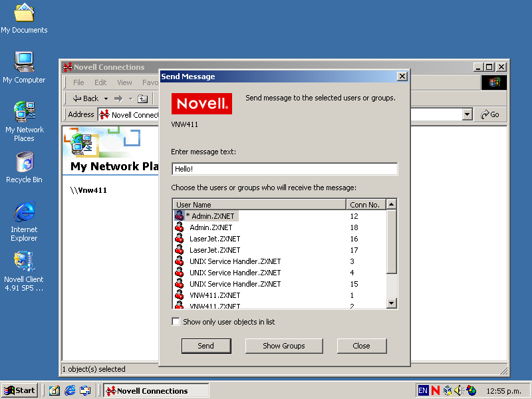Click user icon in connection 15 row
The width and height of the screenshot is (532, 399).
coord(179,284)
